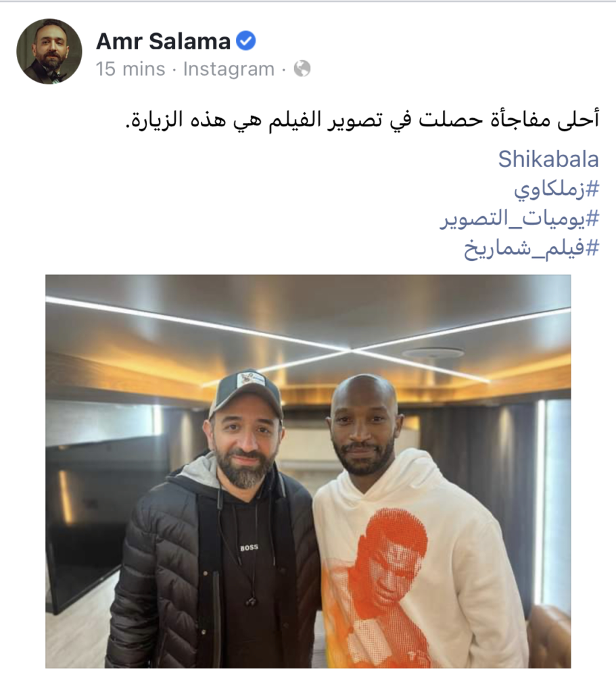Open the #يوميات_التصوير hashtag

pos(519,219)
